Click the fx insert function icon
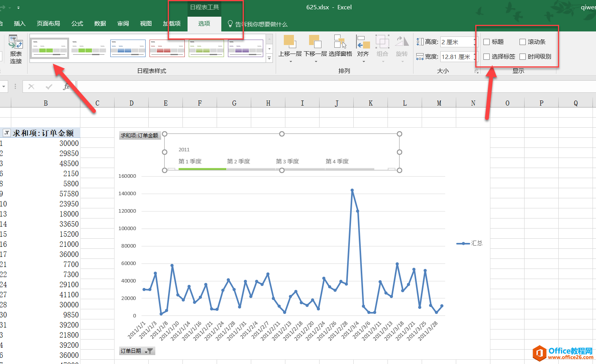The height and width of the screenshot is (364, 596). tap(66, 87)
